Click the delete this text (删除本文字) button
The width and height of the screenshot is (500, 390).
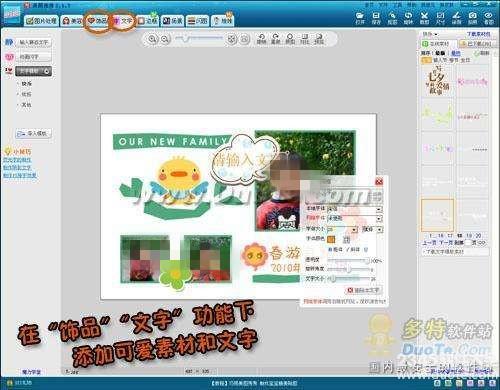(363, 290)
